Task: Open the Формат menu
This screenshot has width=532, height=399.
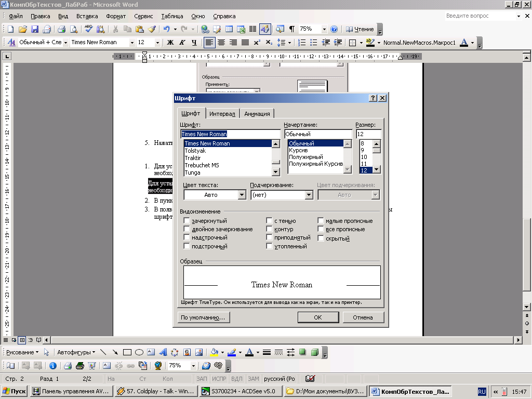Action: pos(116,16)
